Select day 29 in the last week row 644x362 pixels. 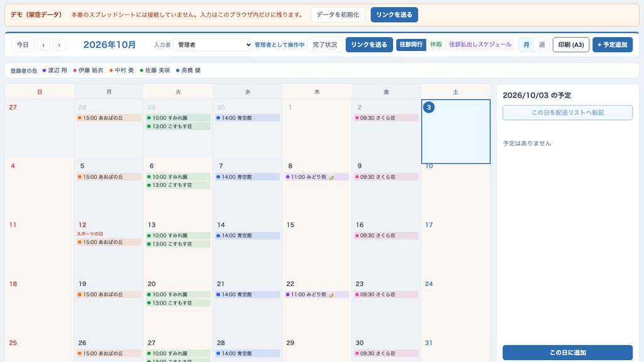(x=317, y=349)
